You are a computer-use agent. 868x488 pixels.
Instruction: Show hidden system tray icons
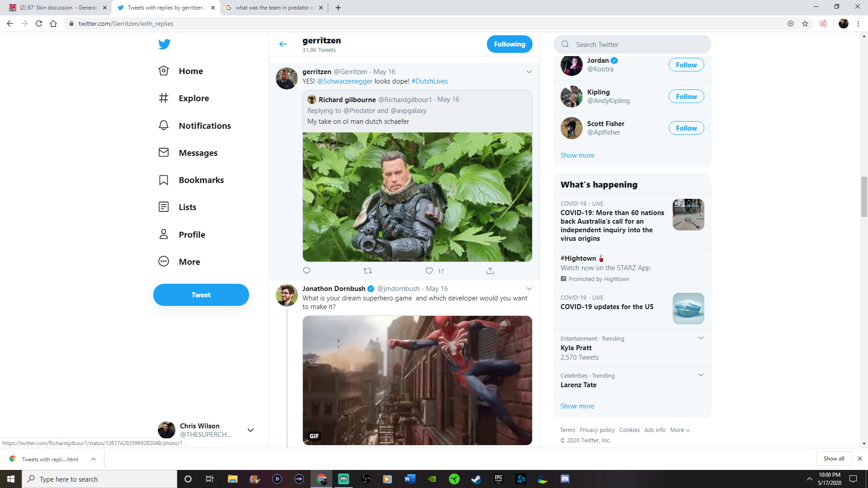point(809,479)
